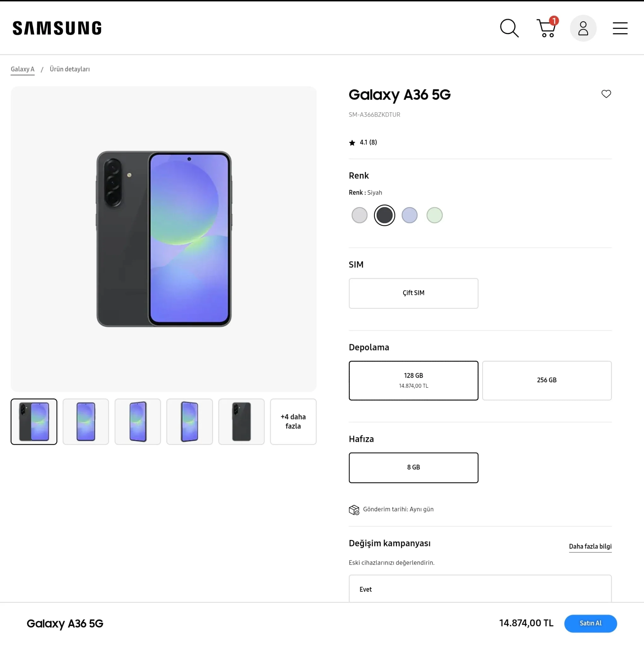Expand the +4 daha fazla images
Screen dimensions: 644x646
click(x=293, y=421)
